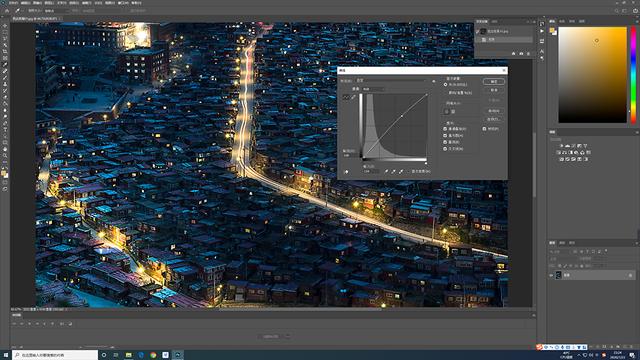Select the Pigment/Ink % radio option
The height and width of the screenshot is (360, 640).
click(445, 93)
